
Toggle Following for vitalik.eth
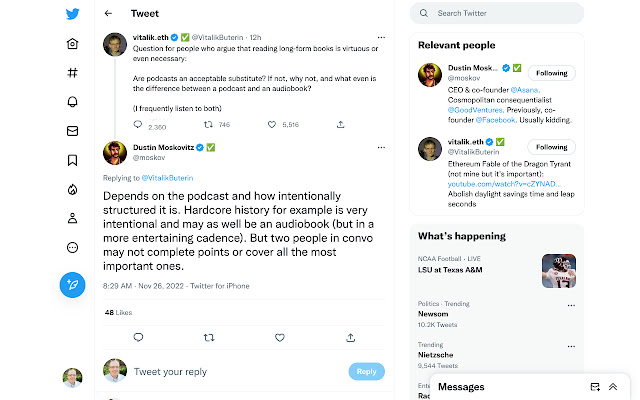pyautogui.click(x=551, y=147)
